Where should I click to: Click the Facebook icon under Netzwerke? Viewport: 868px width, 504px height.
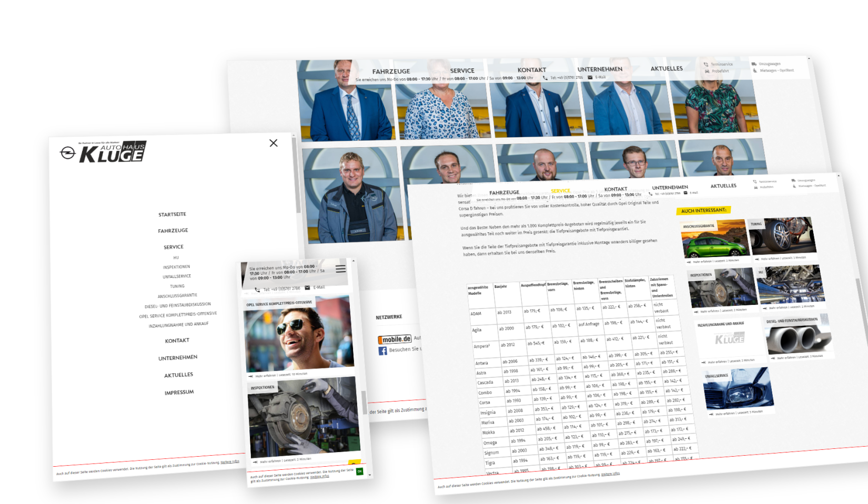tap(383, 351)
